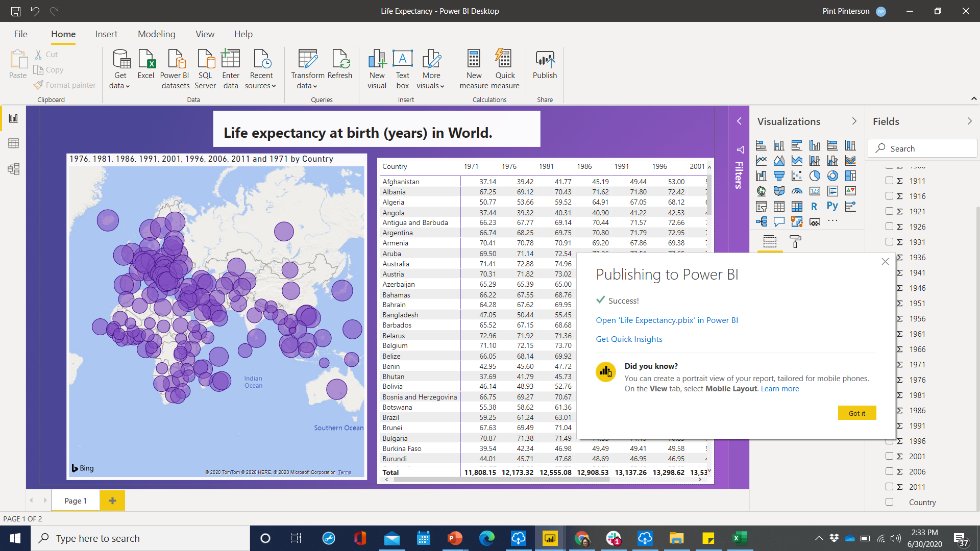Screen dimensions: 980x551
Task: Expand the Filters pane arrow
Action: pyautogui.click(x=739, y=121)
